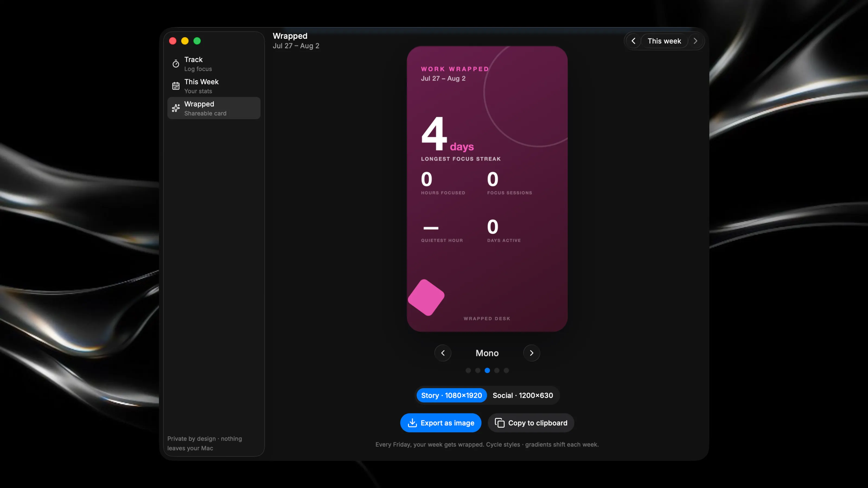The height and width of the screenshot is (488, 868).
Task: Click the Wrapped card preview
Action: 487,189
